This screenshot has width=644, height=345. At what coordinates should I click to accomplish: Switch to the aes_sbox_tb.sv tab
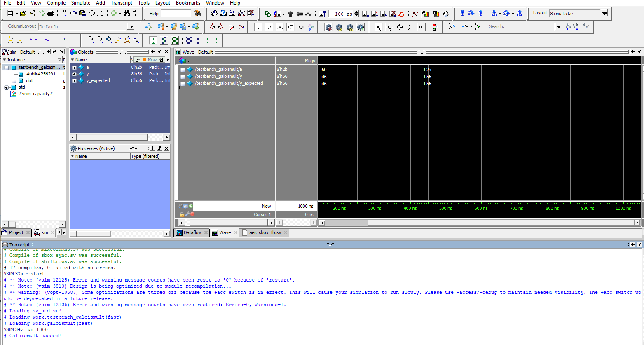265,232
